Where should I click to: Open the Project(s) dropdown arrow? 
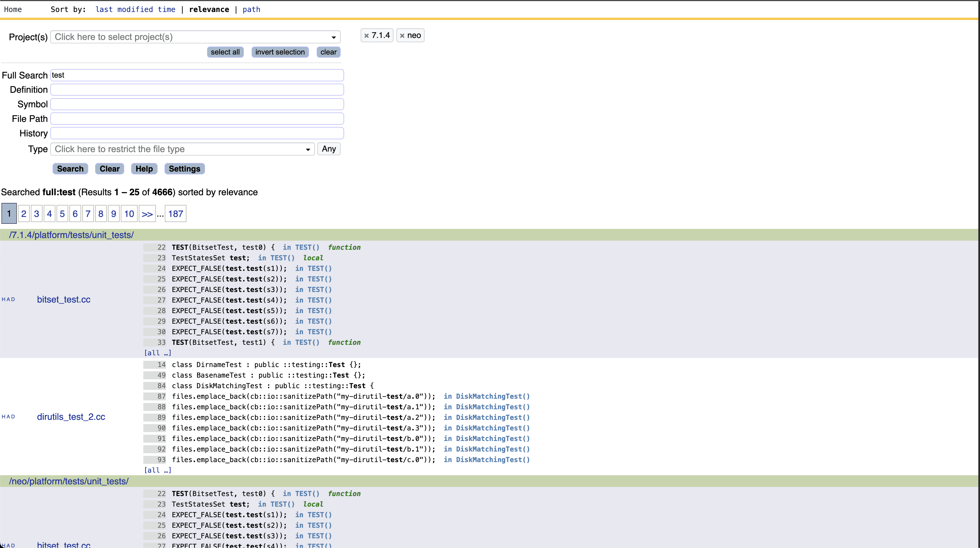coord(333,37)
